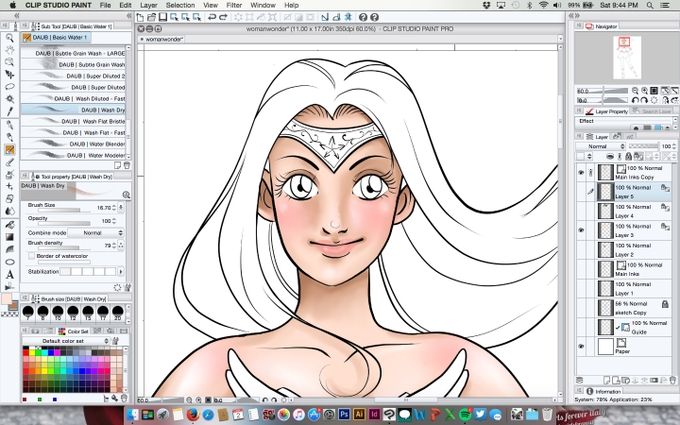
Task: Select the Gradient tool
Action: tap(9, 237)
